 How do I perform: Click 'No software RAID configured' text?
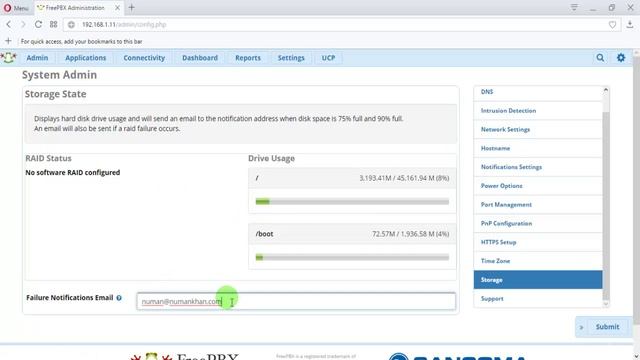point(73,173)
